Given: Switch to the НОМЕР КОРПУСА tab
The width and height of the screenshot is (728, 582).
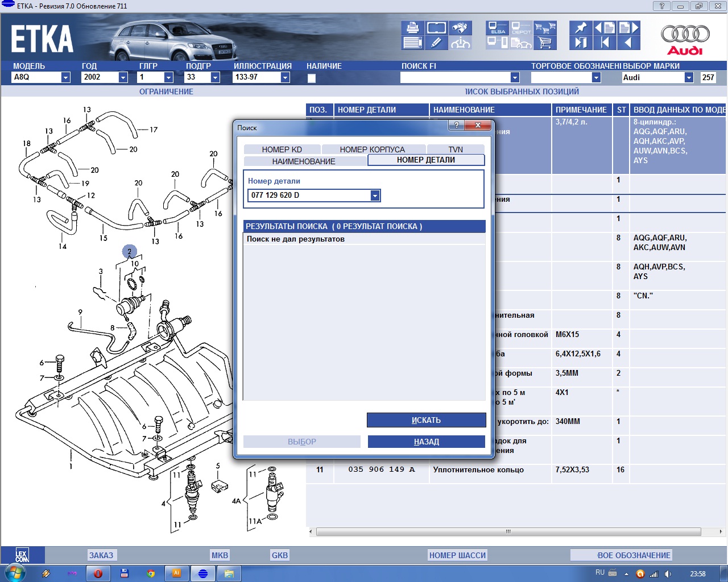Looking at the screenshot, I should click(x=373, y=149).
